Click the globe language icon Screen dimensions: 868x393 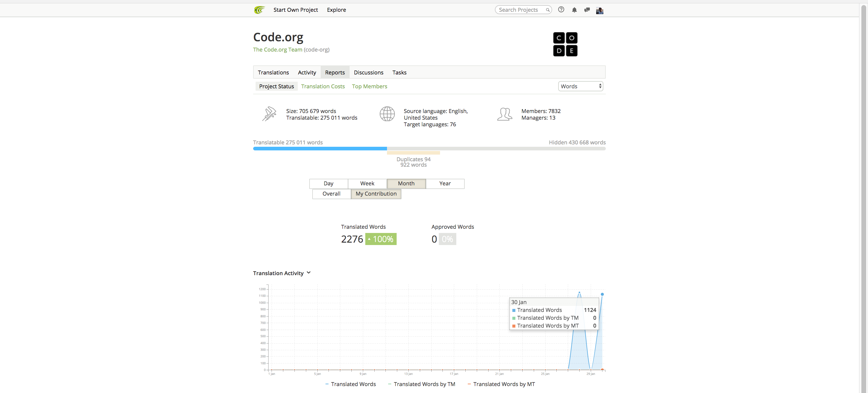click(387, 114)
